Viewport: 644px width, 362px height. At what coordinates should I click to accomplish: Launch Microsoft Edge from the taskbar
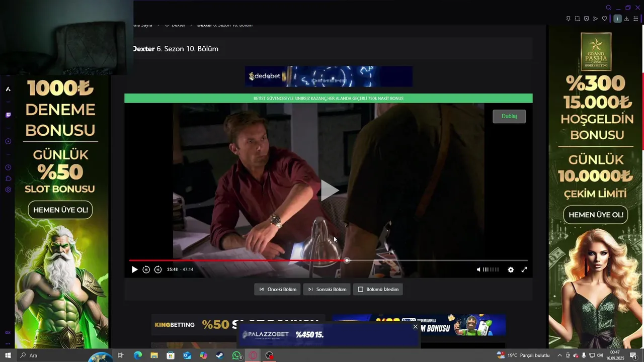click(137, 355)
